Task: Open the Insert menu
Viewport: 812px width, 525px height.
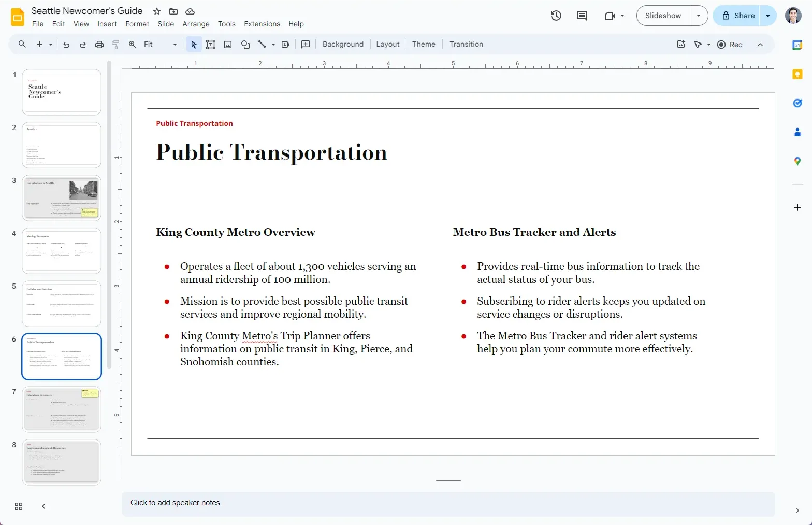Action: (x=107, y=24)
